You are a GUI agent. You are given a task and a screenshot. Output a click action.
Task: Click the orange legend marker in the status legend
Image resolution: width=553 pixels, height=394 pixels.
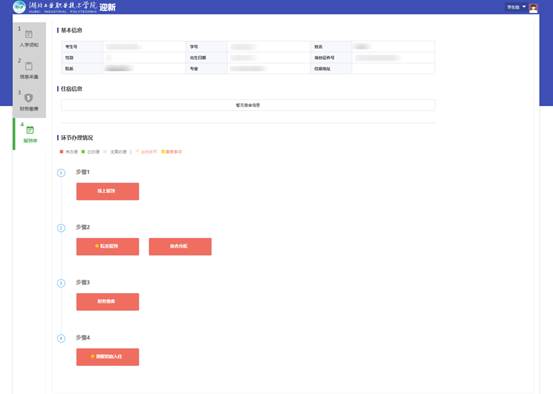(163, 152)
